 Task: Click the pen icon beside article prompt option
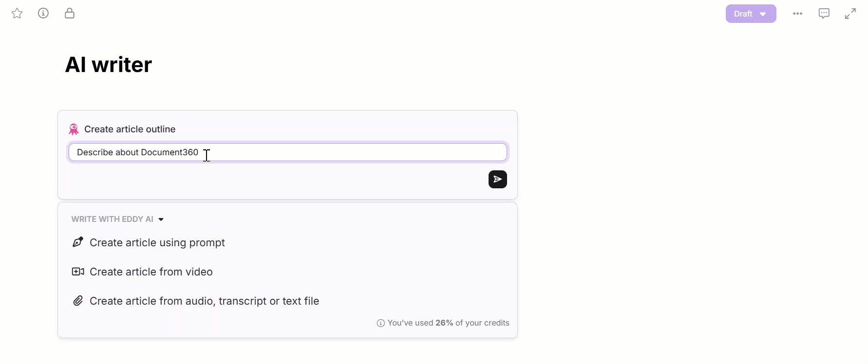[x=78, y=242]
